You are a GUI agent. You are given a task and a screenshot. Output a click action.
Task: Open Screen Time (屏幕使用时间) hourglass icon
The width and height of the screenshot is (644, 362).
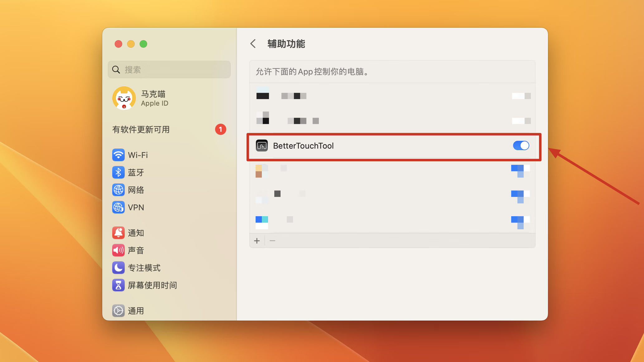click(118, 285)
